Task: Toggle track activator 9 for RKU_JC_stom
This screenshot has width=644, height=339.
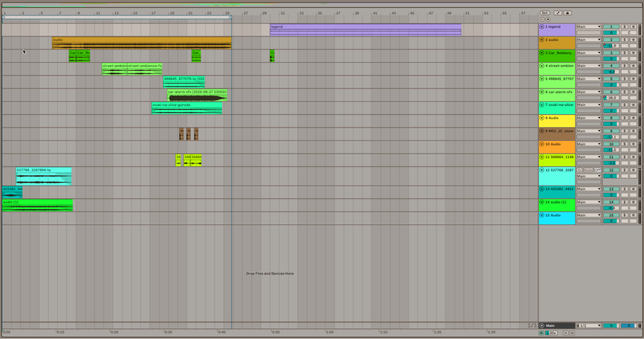Action: tap(611, 131)
